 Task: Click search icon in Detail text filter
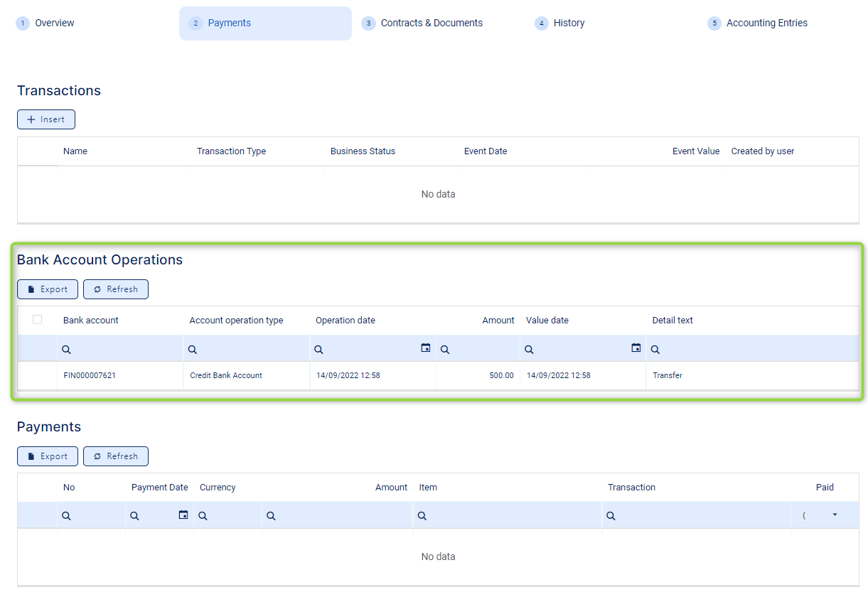(x=655, y=350)
